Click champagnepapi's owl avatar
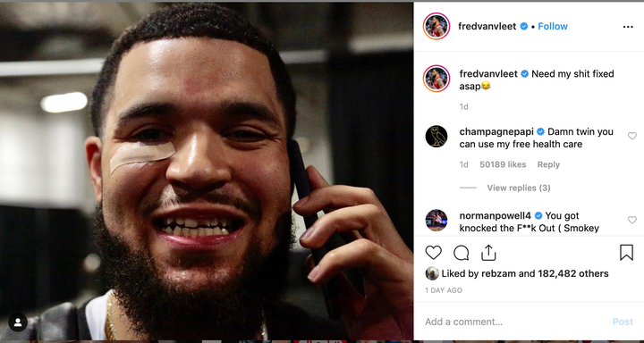The height and width of the screenshot is (343, 644). 436,136
